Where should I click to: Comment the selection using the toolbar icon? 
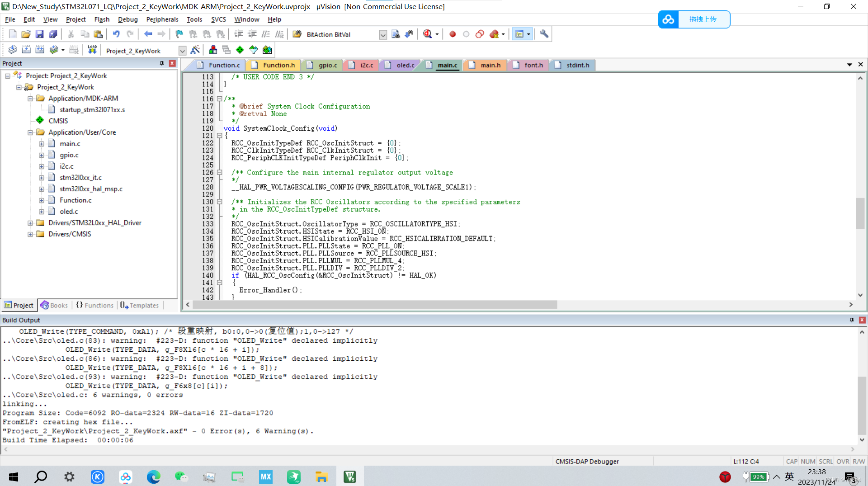[x=266, y=34]
